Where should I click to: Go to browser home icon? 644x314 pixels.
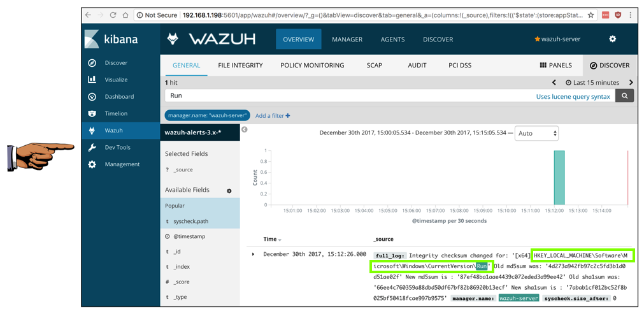tap(125, 15)
